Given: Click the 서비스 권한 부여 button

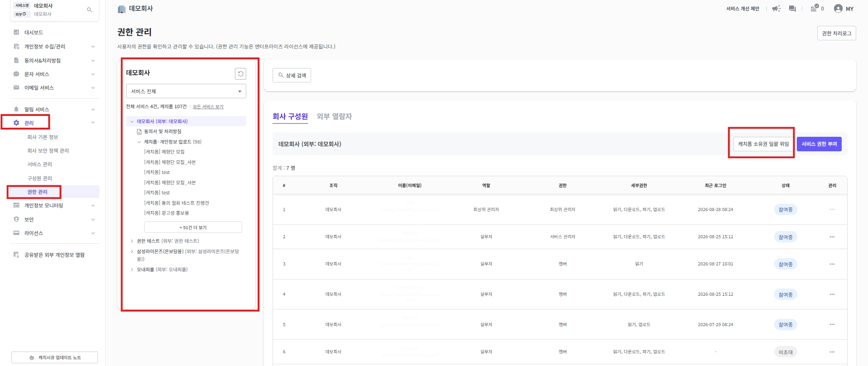Looking at the screenshot, I should coord(819,144).
